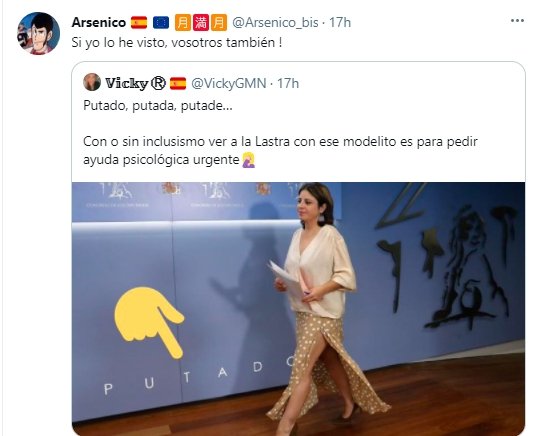Click the first orange 月 kanji emoji
Screen dimensions: 538x436
183,23
